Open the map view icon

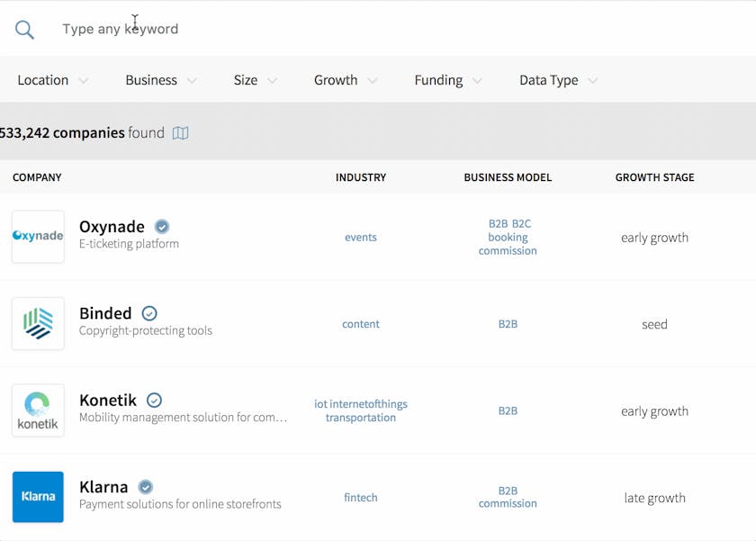pos(181,133)
